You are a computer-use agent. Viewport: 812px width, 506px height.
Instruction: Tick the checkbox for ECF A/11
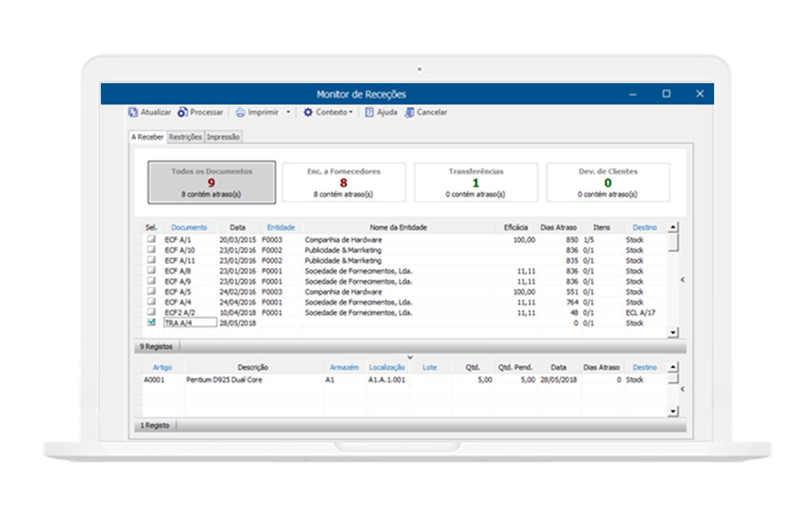pos(152,260)
